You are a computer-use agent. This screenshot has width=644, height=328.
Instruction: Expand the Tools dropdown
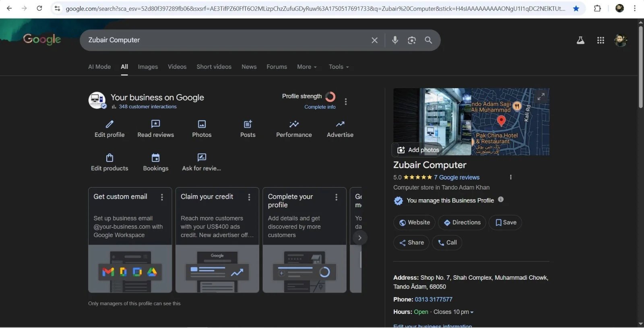[x=339, y=67]
